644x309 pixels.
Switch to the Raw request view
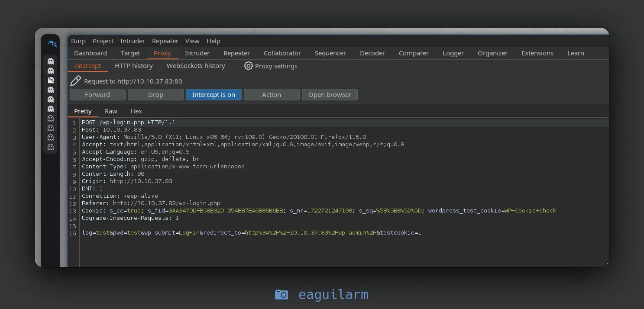pyautogui.click(x=111, y=111)
